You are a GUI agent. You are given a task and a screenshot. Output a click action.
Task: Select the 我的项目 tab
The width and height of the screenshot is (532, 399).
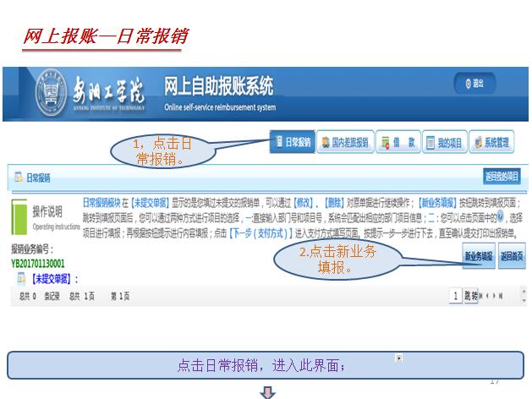click(x=444, y=144)
